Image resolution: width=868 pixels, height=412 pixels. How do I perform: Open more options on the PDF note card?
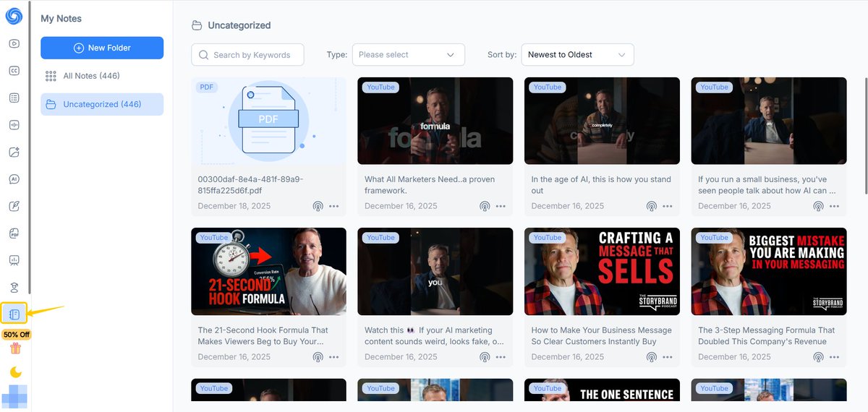[x=333, y=206]
